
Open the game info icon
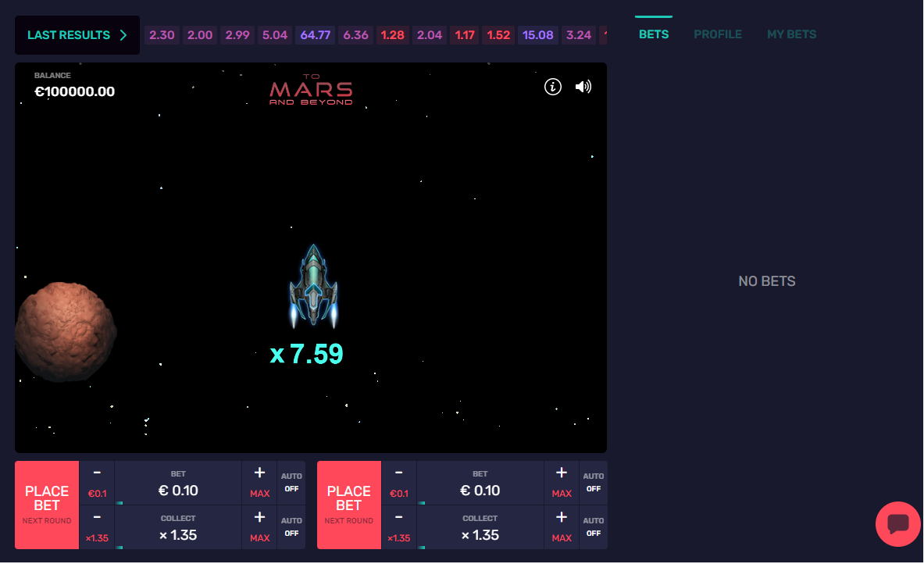click(553, 87)
